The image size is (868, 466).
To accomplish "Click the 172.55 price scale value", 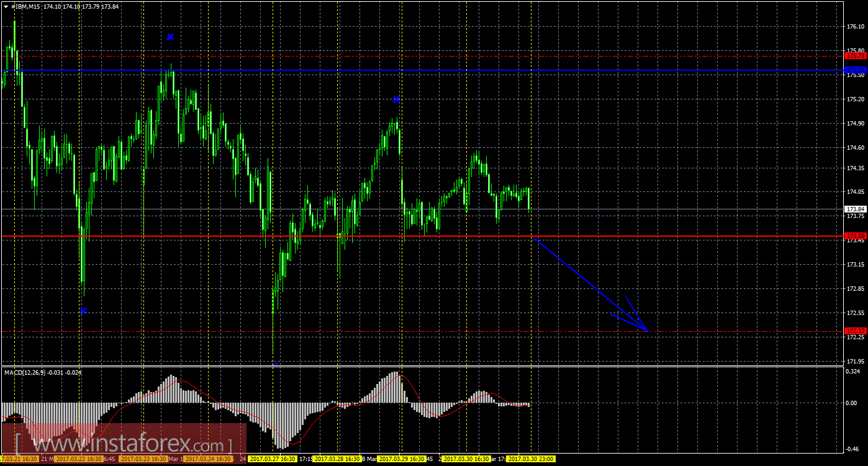I will 856,313.
